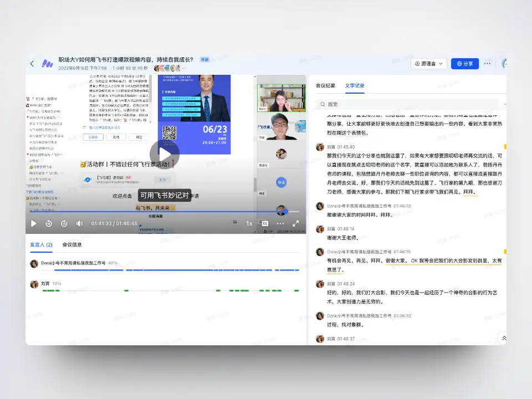Expand the 源语言 language dropdown

[429, 64]
